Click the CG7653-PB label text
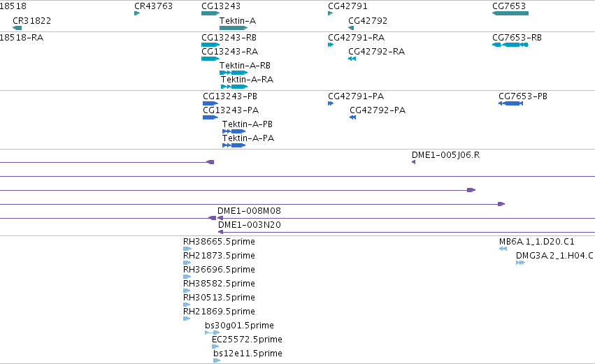The image size is (595, 364). pyautogui.click(x=523, y=96)
